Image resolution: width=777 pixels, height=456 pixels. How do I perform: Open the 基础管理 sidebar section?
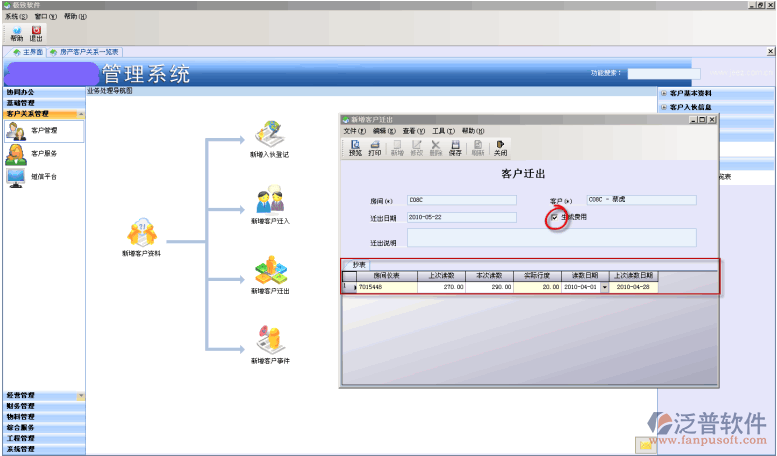tap(44, 103)
